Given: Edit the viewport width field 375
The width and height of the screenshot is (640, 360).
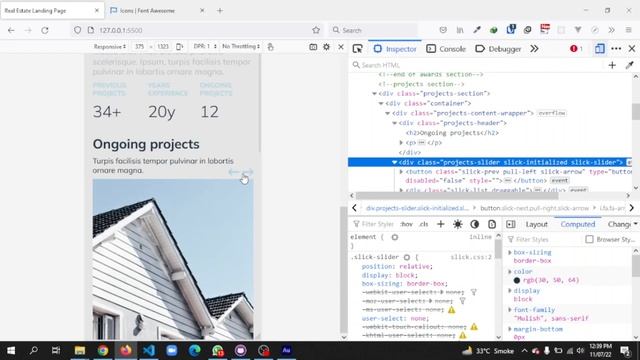Looking at the screenshot, I should (140, 47).
